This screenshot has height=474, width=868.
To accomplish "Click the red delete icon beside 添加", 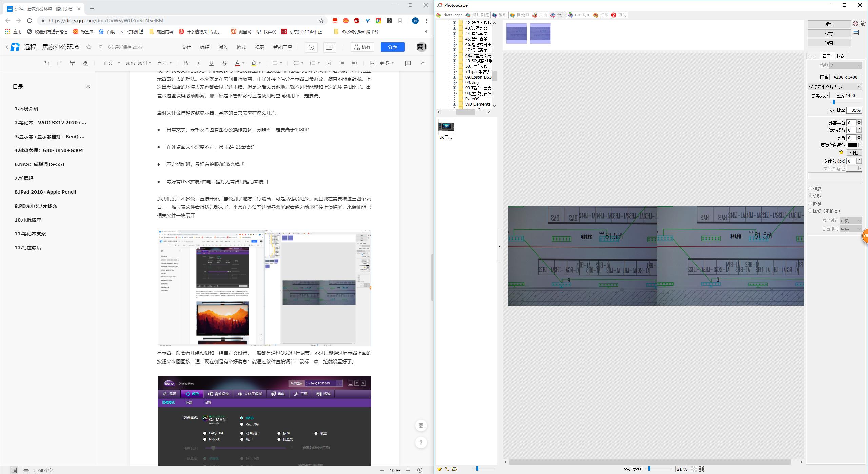I will click(x=856, y=24).
